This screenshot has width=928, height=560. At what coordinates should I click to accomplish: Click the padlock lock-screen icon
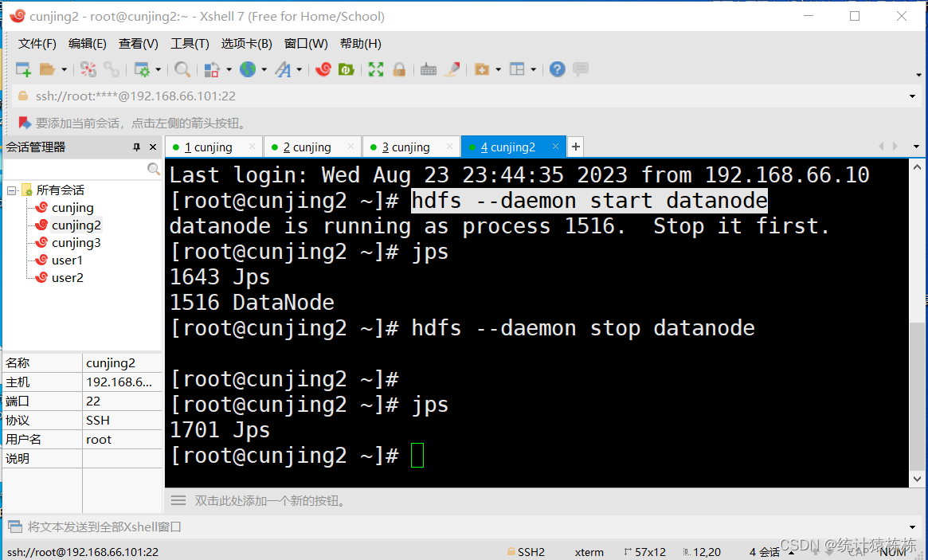point(400,69)
